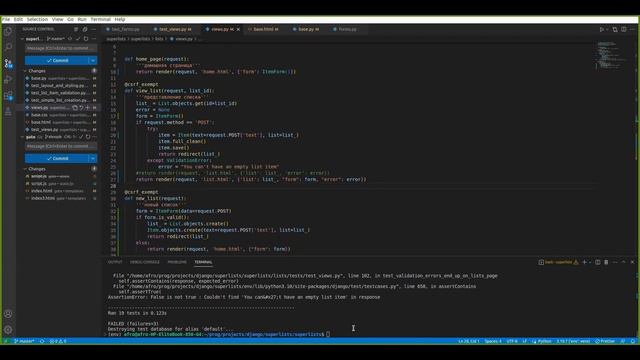Open More Actions ellipsis in editor toolbar
The height and width of the screenshot is (360, 640).
point(632,29)
